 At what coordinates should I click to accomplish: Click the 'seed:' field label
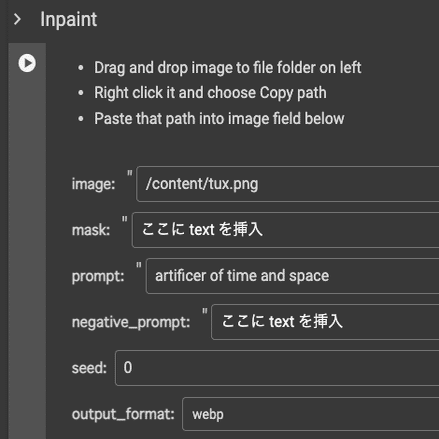89,368
